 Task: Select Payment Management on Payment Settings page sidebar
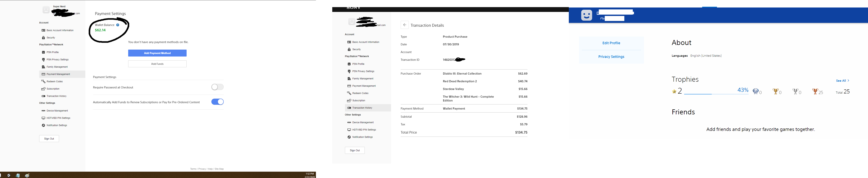(x=62, y=74)
